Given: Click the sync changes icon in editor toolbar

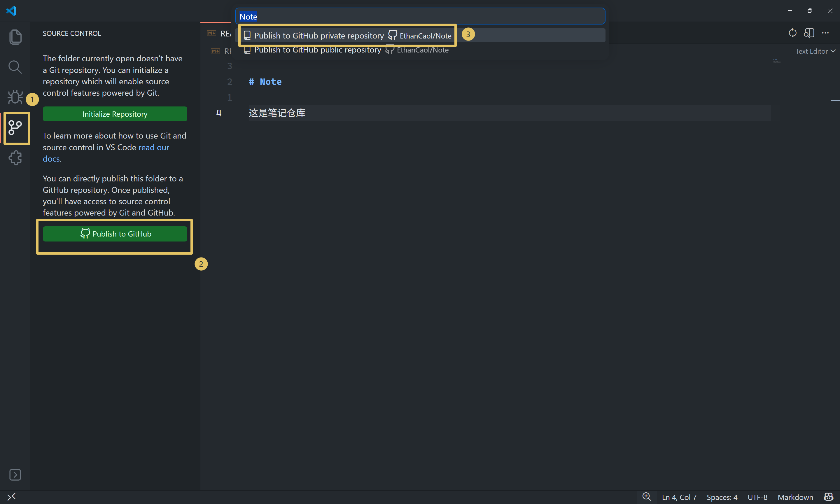Looking at the screenshot, I should pyautogui.click(x=792, y=33).
